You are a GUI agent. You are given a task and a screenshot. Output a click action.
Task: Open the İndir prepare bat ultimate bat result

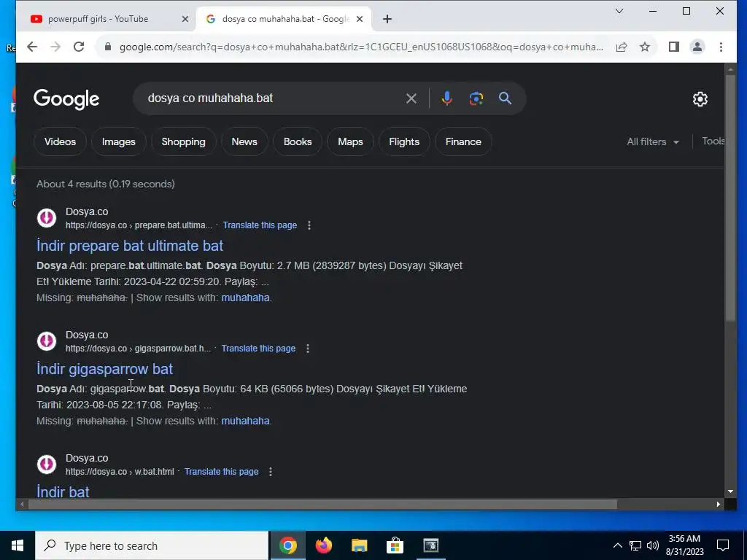click(x=130, y=246)
